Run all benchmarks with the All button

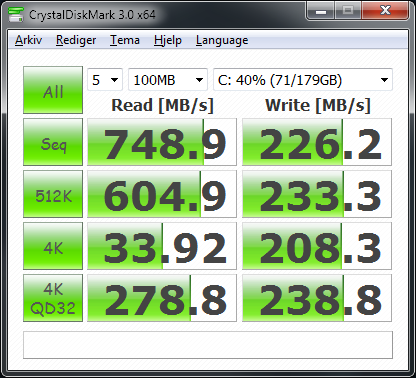[x=53, y=90]
